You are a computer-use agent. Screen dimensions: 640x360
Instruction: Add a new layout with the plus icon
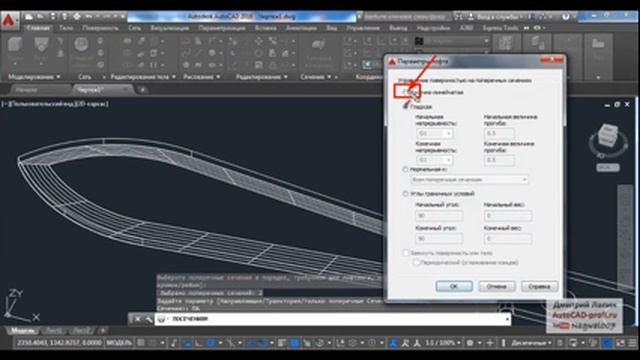[103, 331]
